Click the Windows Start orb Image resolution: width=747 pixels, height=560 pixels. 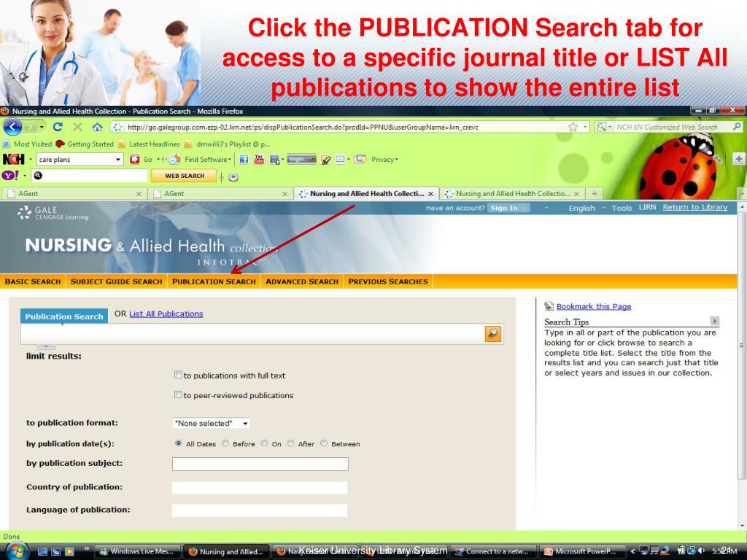coord(18,551)
